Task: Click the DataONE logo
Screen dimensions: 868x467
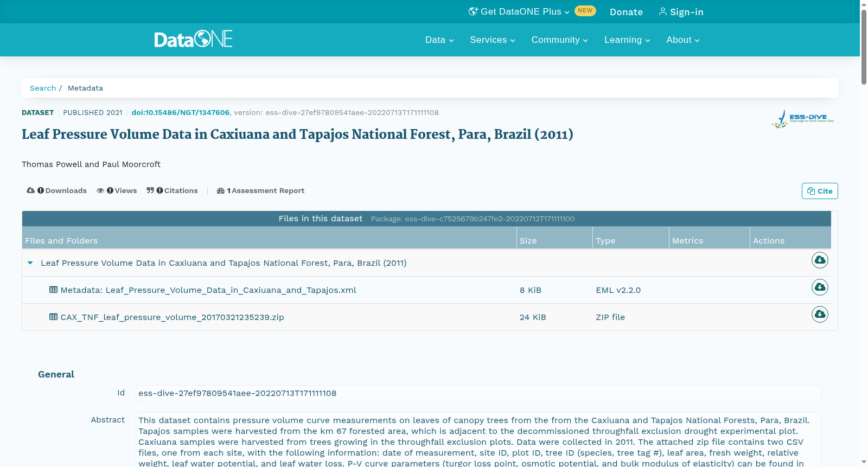Action: click(193, 39)
